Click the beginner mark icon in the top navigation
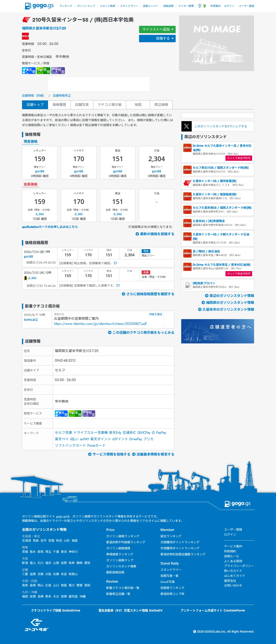The width and height of the screenshot is (276, 644). (204, 6)
